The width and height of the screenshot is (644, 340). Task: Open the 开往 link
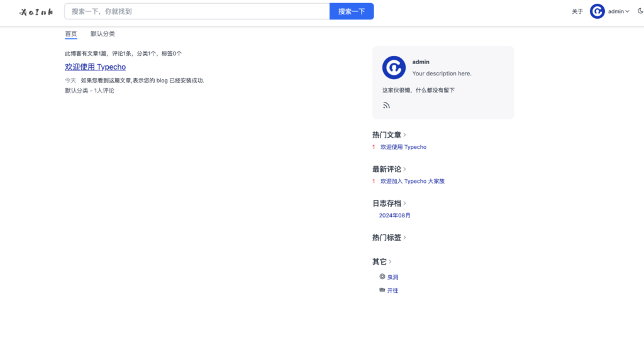click(392, 290)
